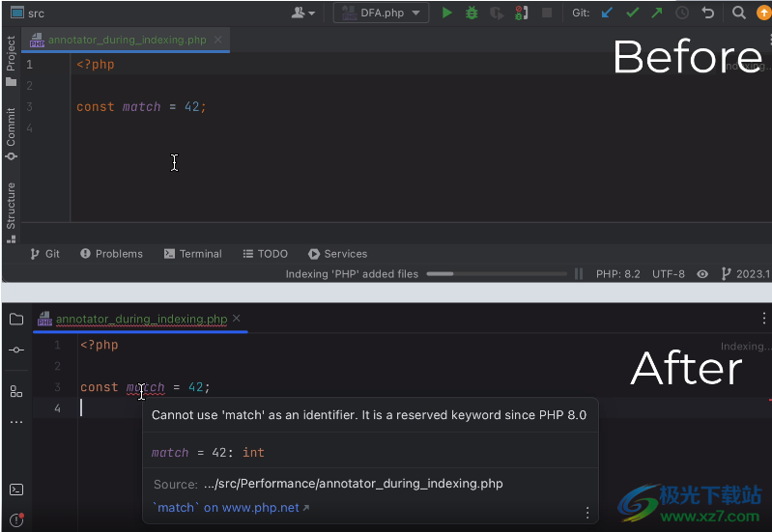Stop the running process square button
Viewport: 772px width, 532px height.
547,13
